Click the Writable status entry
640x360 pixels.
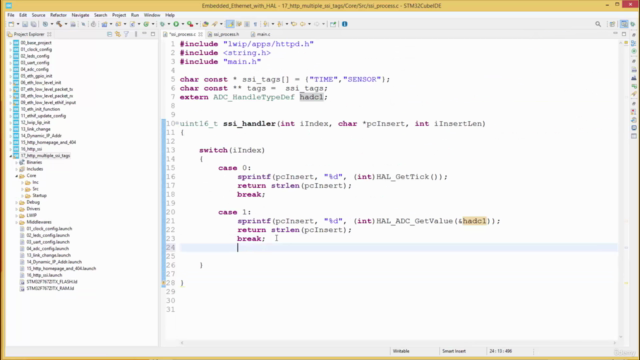pyautogui.click(x=401, y=351)
